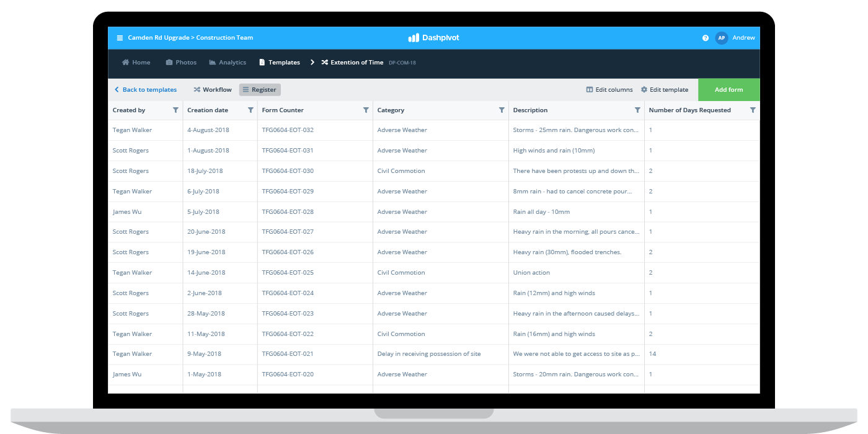Click the 'Union action' description

(x=531, y=273)
